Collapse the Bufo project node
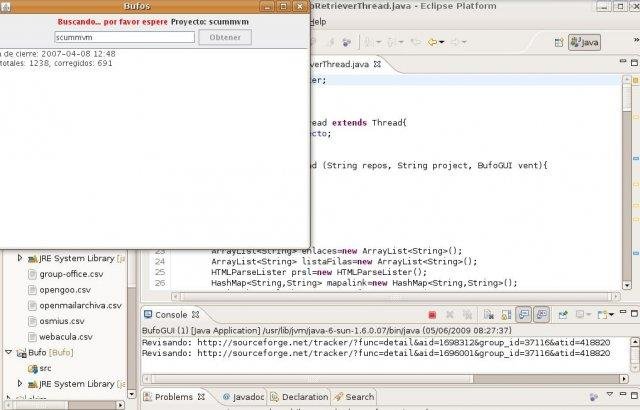This screenshot has width=640, height=410. point(8,352)
